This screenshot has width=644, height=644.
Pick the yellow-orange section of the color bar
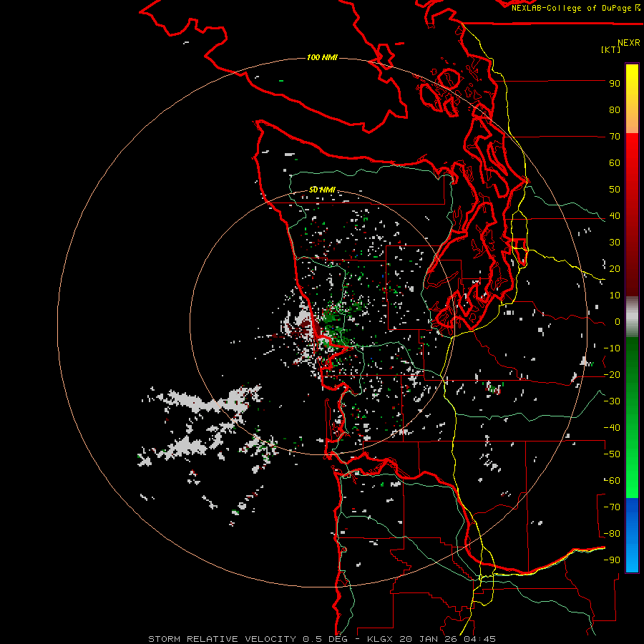[632, 99]
